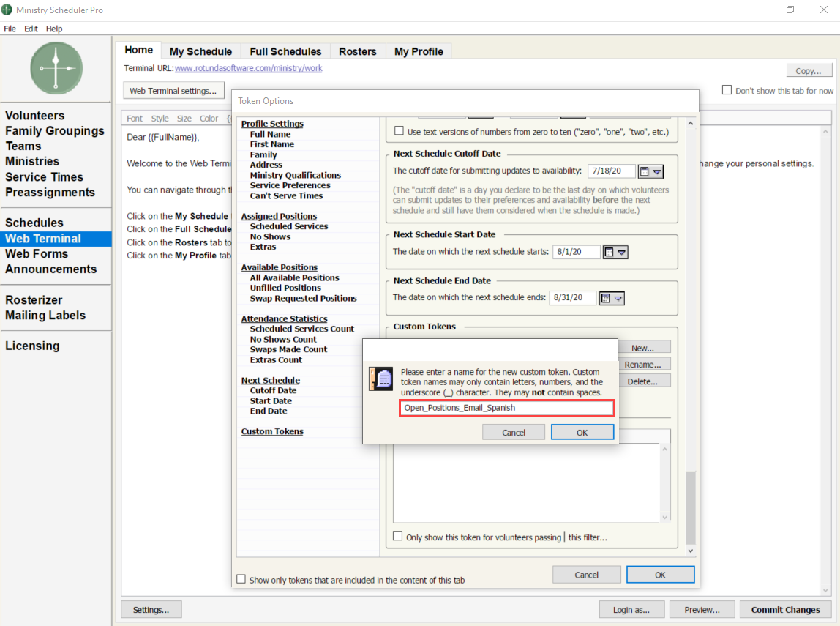The height and width of the screenshot is (626, 840).
Task: Check 'Don't show this tab for now'
Action: click(727, 90)
